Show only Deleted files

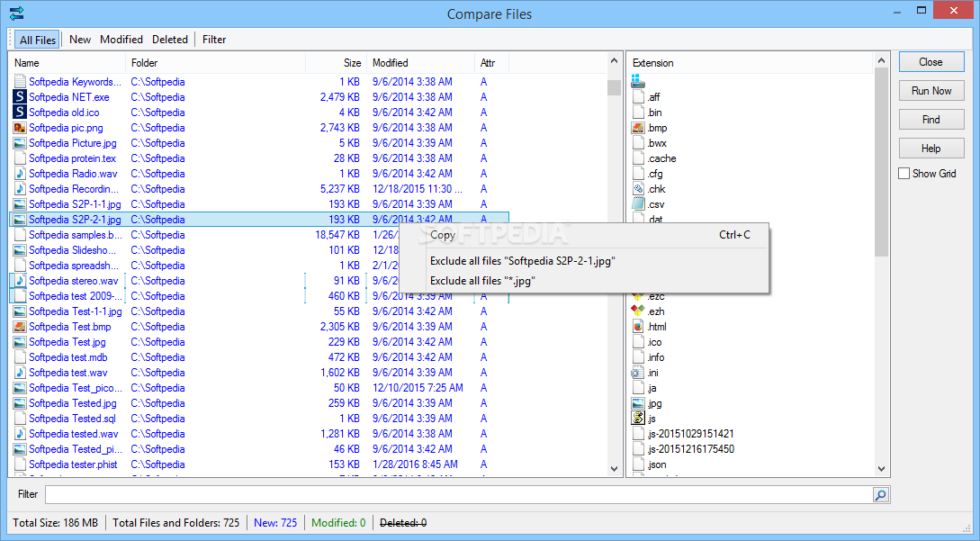170,40
